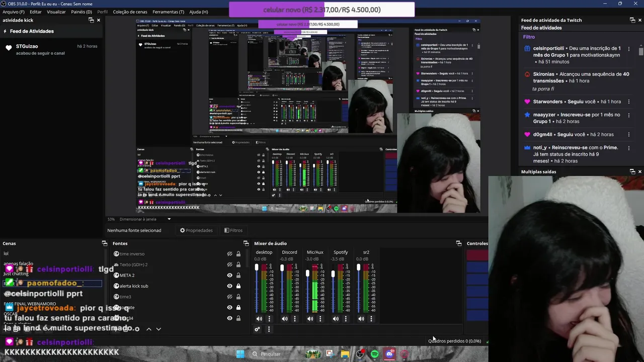The height and width of the screenshot is (362, 644).
Task: Move selected source down with arrow
Action: coord(158,329)
